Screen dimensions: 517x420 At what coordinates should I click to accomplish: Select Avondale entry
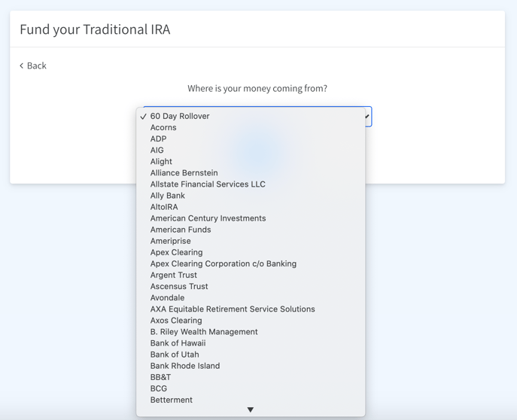pos(251,298)
